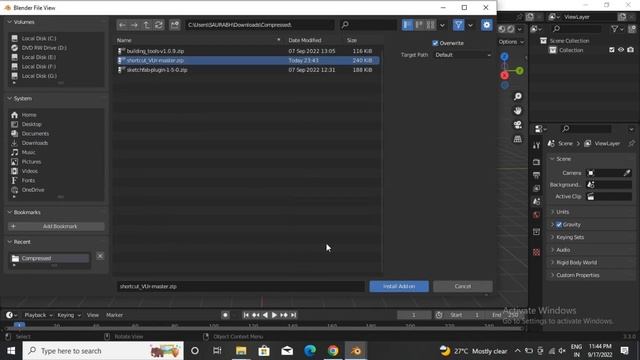The image size is (640, 360).
Task: Switch to horizontal list display mode
Action: tap(419, 25)
